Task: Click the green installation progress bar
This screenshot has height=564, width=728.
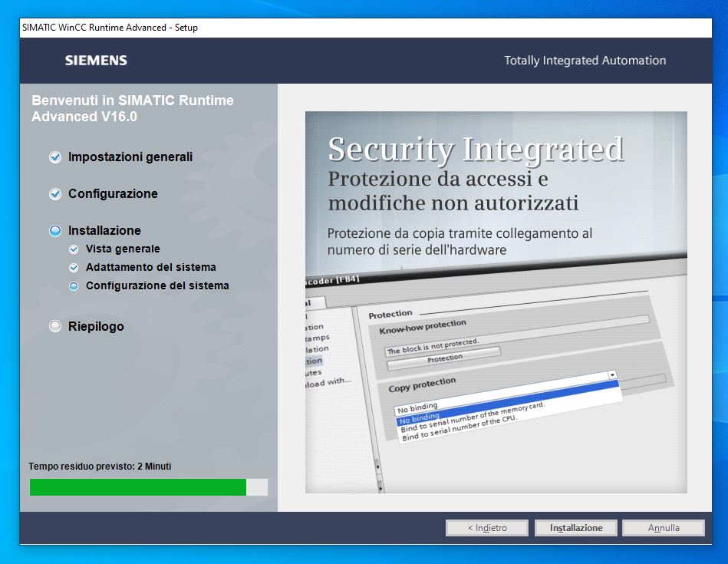Action: [x=149, y=487]
